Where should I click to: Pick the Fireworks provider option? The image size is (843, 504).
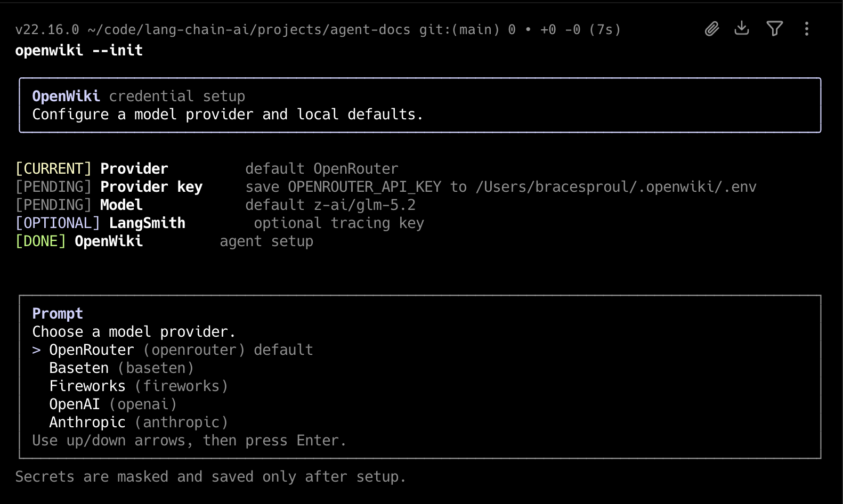[139, 386]
